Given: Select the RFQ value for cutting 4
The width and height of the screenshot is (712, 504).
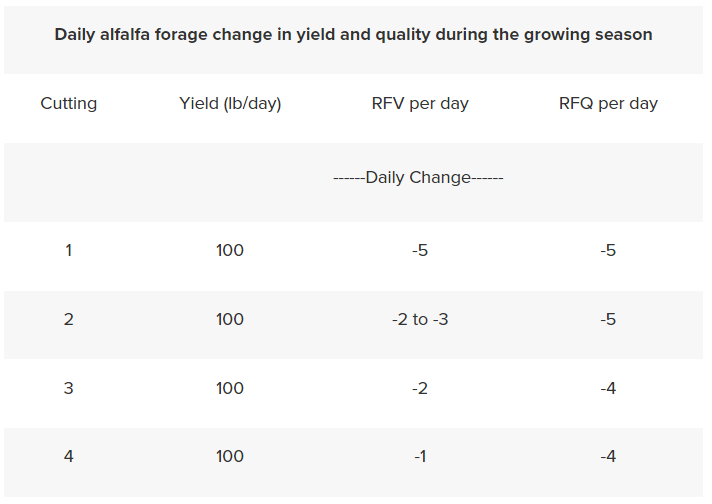Looking at the screenshot, I should click(608, 457).
